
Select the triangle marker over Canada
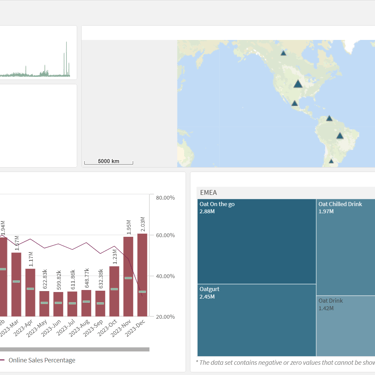click(x=283, y=53)
